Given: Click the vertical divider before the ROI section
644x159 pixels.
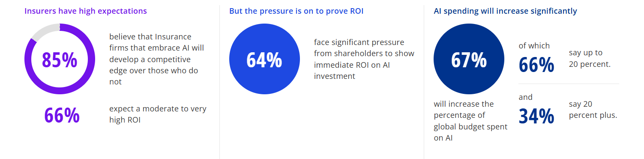Looking at the screenshot, I should tap(219, 82).
